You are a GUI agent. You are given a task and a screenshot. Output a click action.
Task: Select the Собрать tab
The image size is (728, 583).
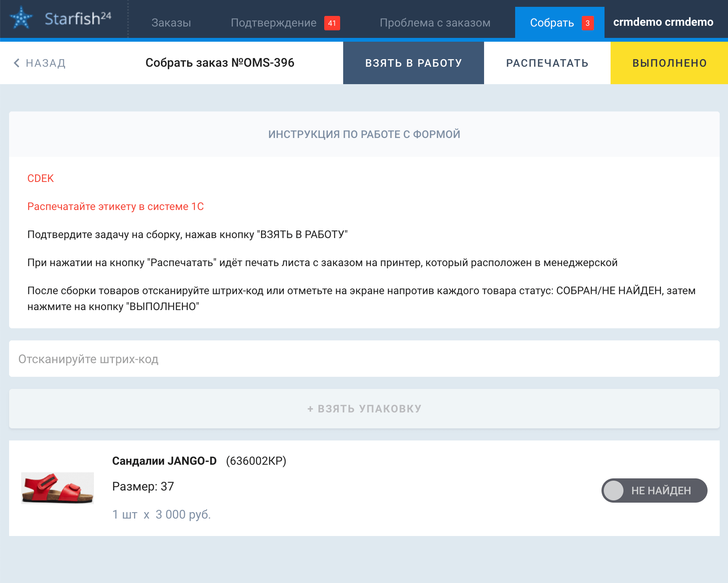[551, 23]
